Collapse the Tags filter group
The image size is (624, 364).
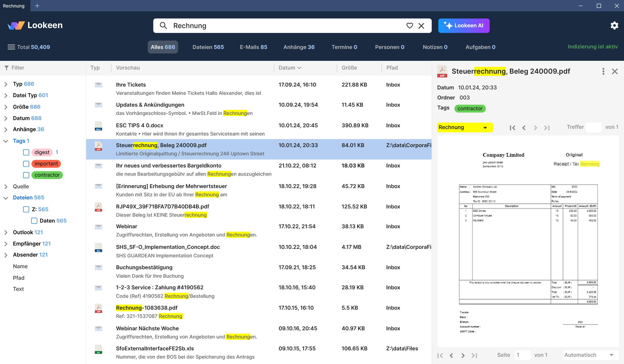click(6, 141)
